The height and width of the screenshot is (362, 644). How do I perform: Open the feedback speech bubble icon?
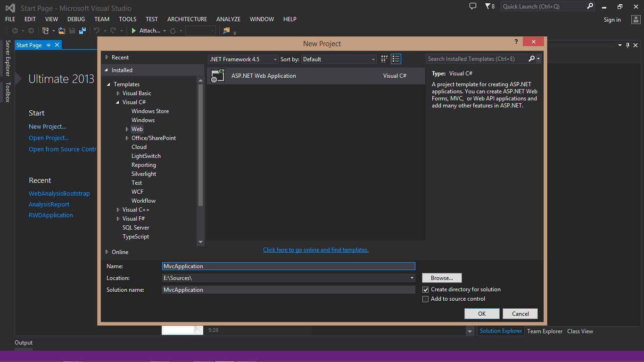tap(473, 6)
